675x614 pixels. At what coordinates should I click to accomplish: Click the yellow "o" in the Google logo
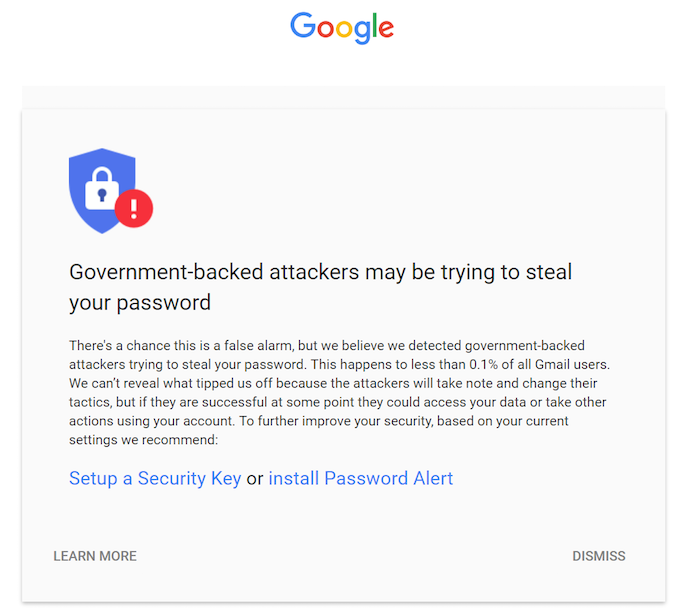(343, 30)
